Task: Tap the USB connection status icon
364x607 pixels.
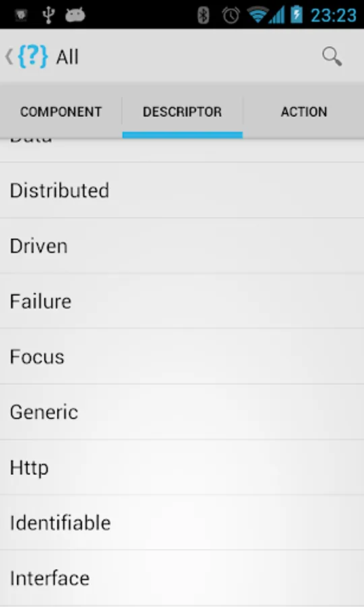Action: coord(49,15)
